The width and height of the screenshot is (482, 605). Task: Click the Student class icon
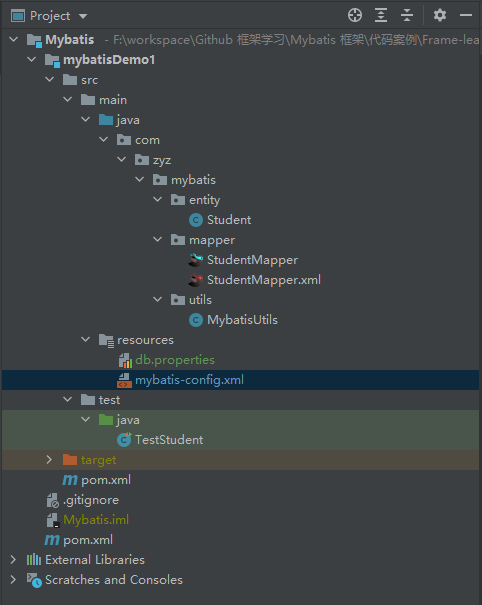[196, 220]
